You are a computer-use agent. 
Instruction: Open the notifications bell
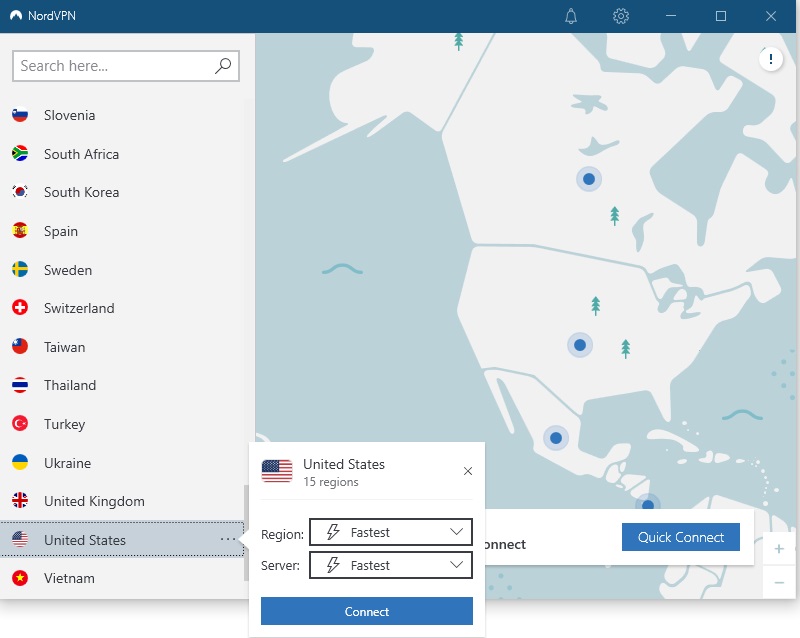(x=571, y=16)
